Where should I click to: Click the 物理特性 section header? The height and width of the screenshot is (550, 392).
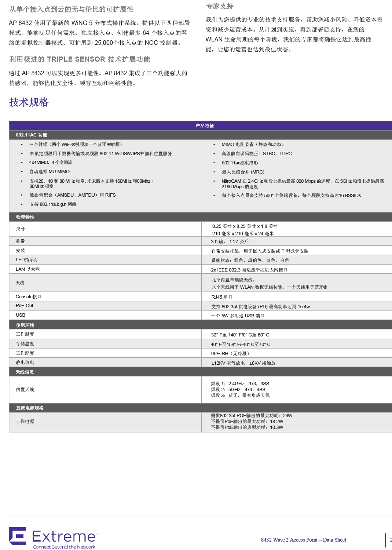tap(25, 217)
